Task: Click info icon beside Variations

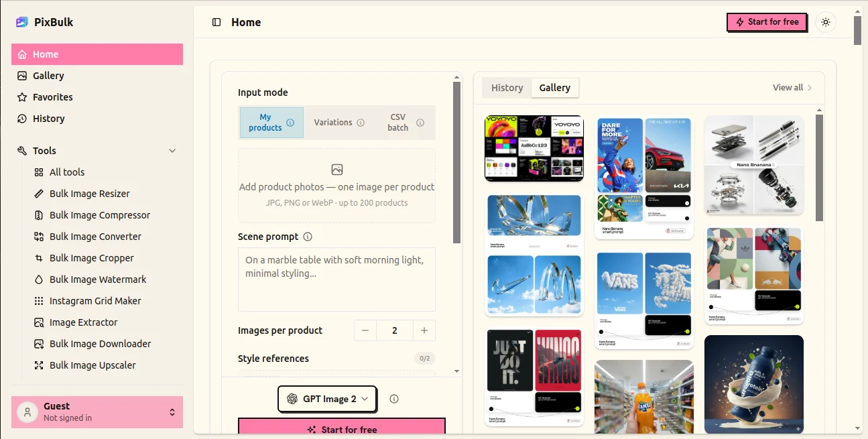Action: point(361,123)
